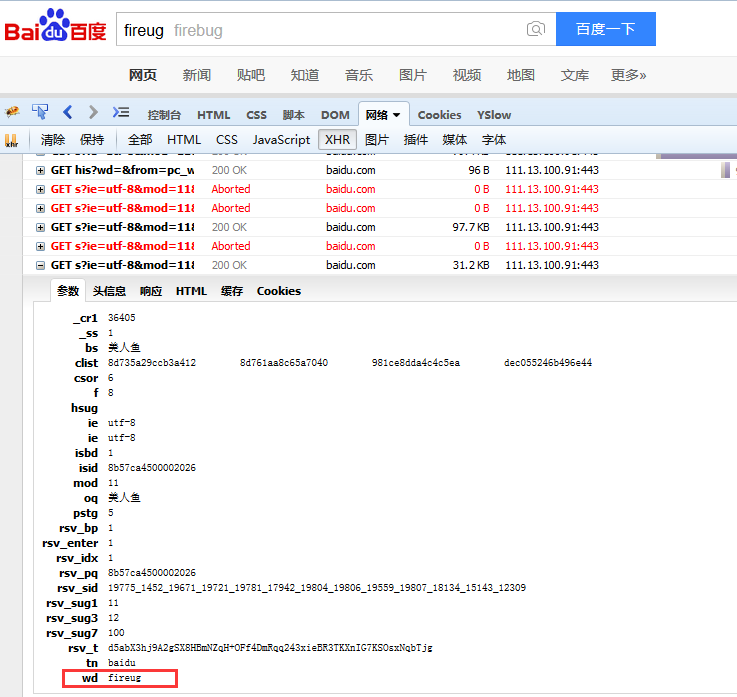Click the 96 B size cell

point(478,170)
